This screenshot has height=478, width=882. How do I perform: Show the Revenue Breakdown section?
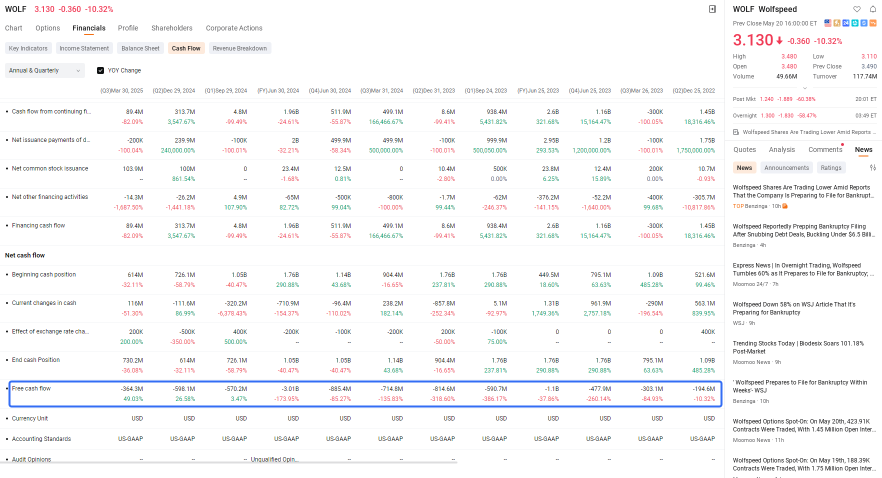coord(240,48)
